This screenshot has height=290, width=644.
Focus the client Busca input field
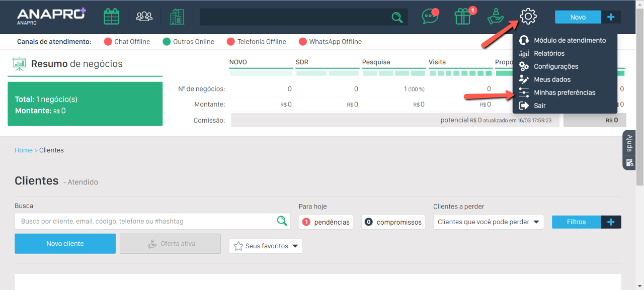146,221
